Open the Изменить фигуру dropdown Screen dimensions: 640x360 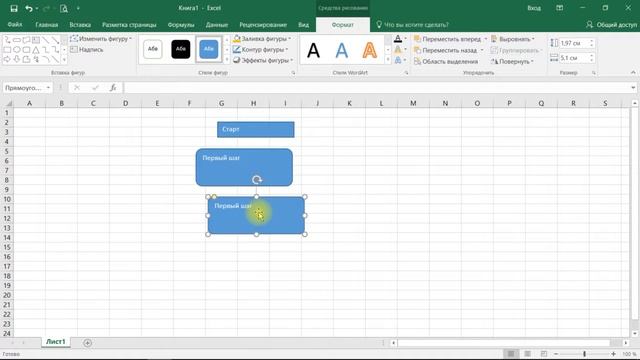click(x=101, y=39)
